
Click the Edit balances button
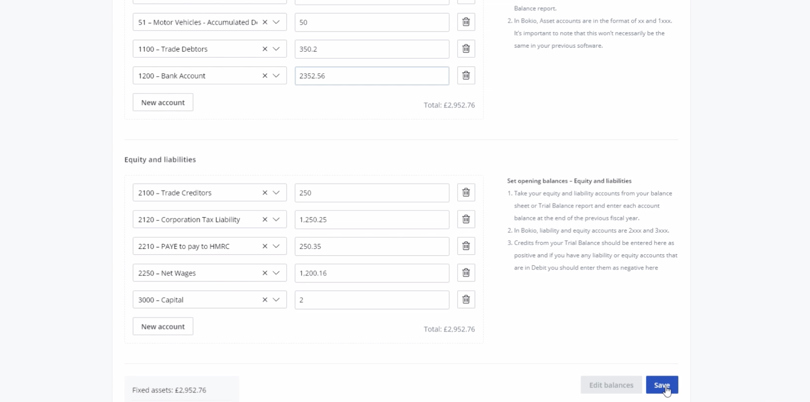tap(610, 385)
